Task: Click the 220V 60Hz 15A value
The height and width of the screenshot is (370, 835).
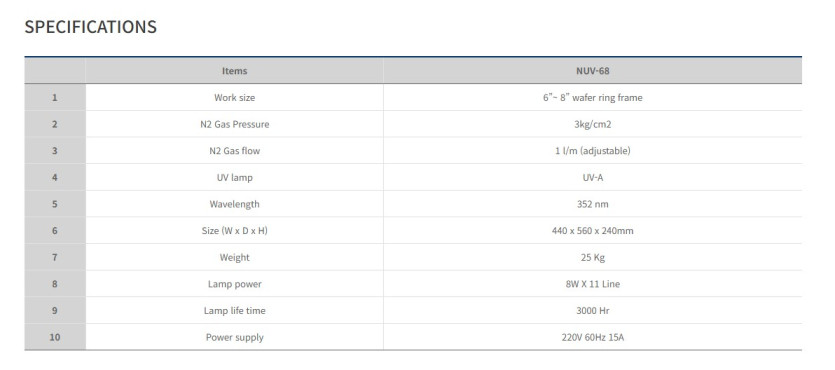Action: [593, 337]
